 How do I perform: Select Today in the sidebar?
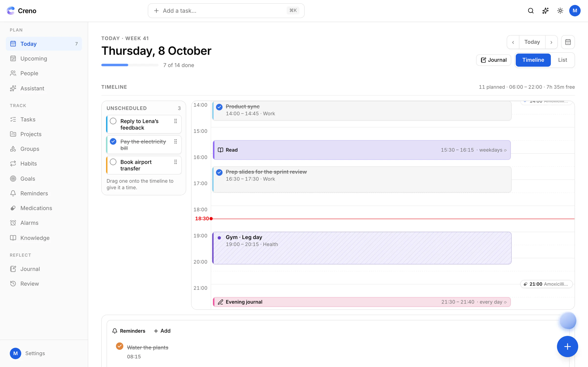[44, 44]
